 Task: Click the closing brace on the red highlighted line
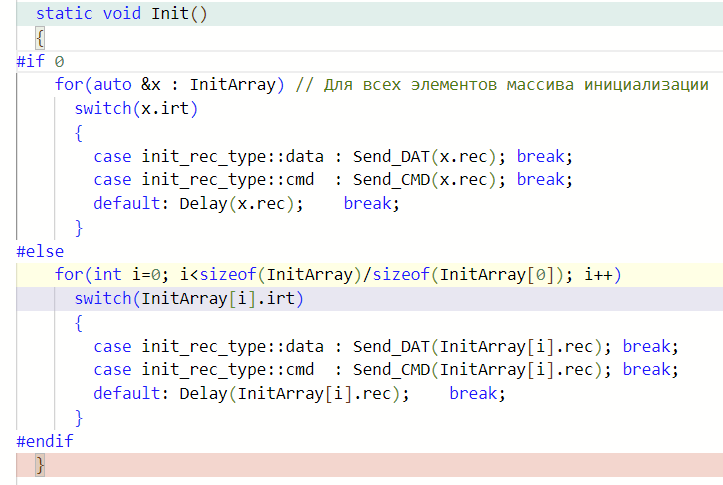(40, 465)
